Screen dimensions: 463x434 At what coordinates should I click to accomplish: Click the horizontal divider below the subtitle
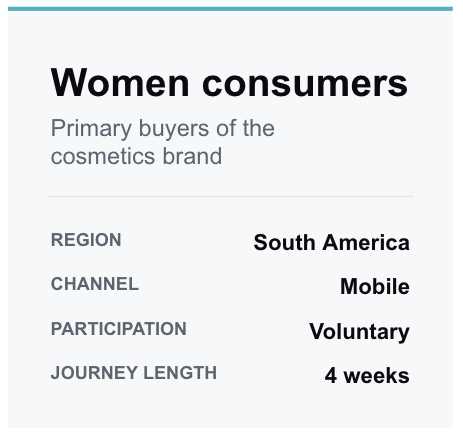click(x=230, y=196)
